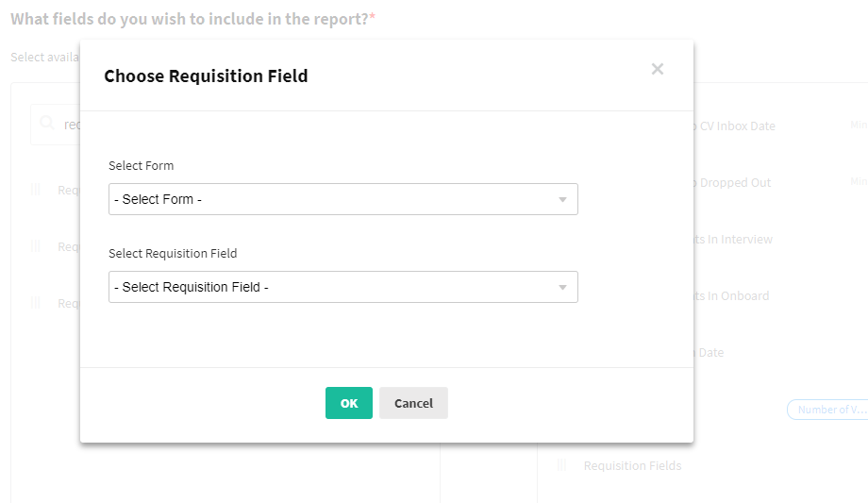The width and height of the screenshot is (868, 503).
Task: Grab the drag handle of the topmost Req item
Action: coord(36,190)
